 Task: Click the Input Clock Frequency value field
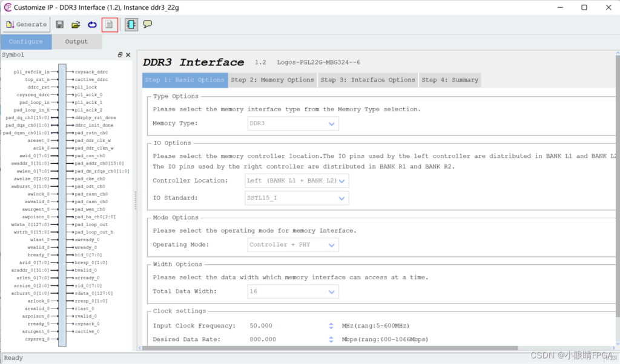[x=285, y=326]
